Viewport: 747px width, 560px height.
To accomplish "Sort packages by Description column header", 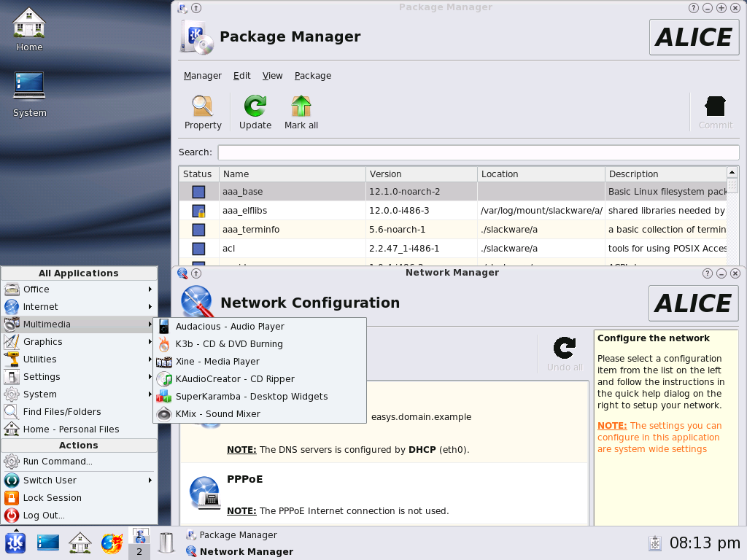I will click(665, 174).
